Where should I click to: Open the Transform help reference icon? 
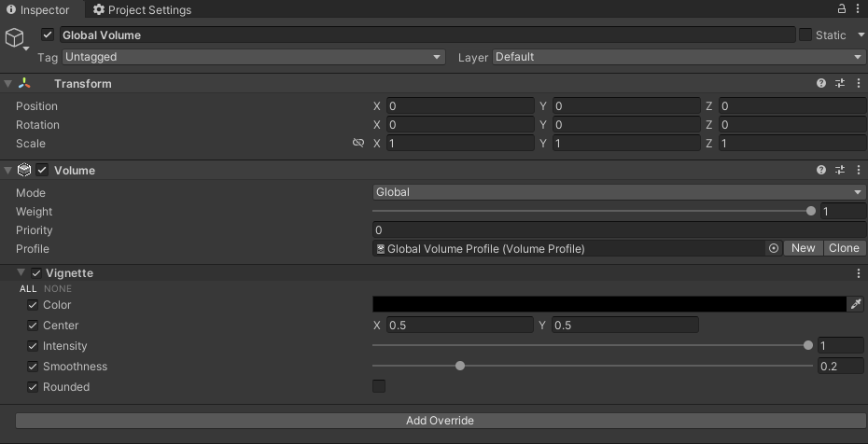coord(821,83)
